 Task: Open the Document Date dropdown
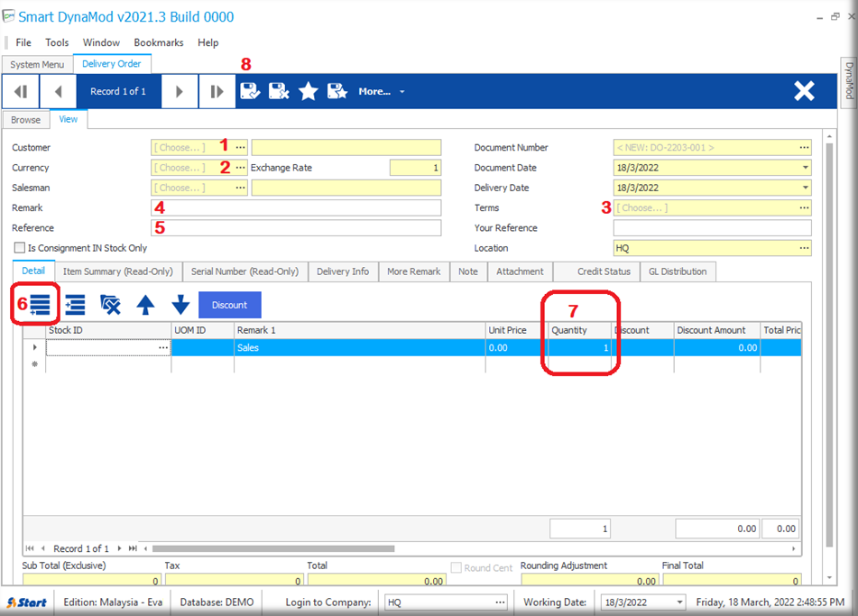804,168
